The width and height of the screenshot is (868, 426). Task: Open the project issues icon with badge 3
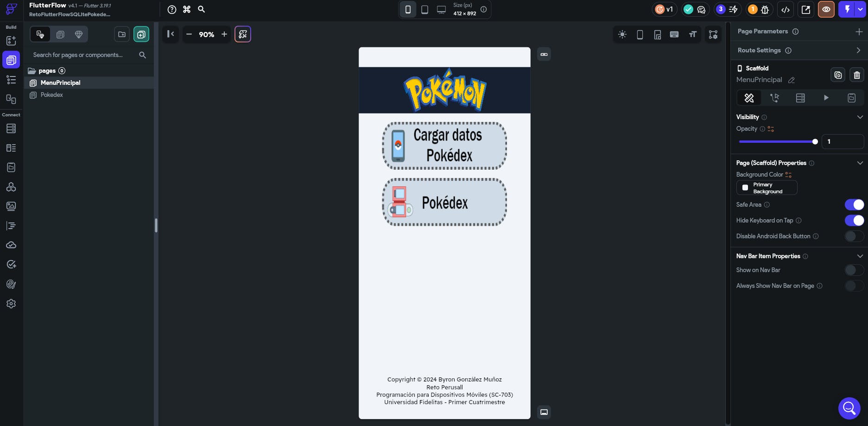click(x=733, y=9)
